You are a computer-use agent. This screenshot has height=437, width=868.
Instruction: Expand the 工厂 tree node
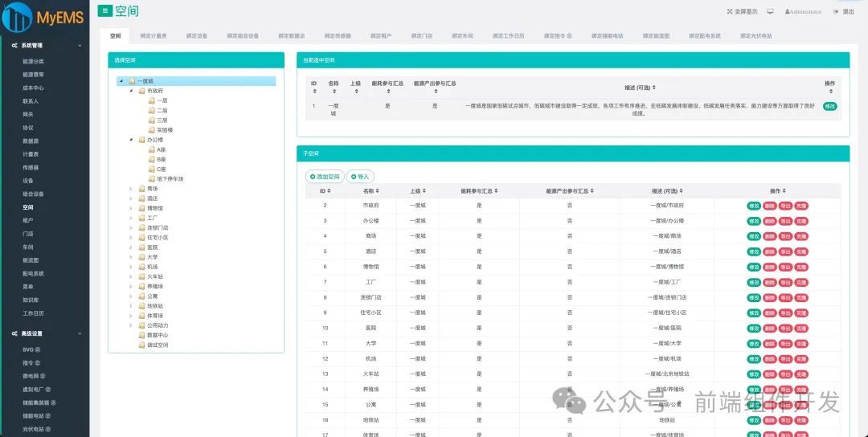coord(131,218)
